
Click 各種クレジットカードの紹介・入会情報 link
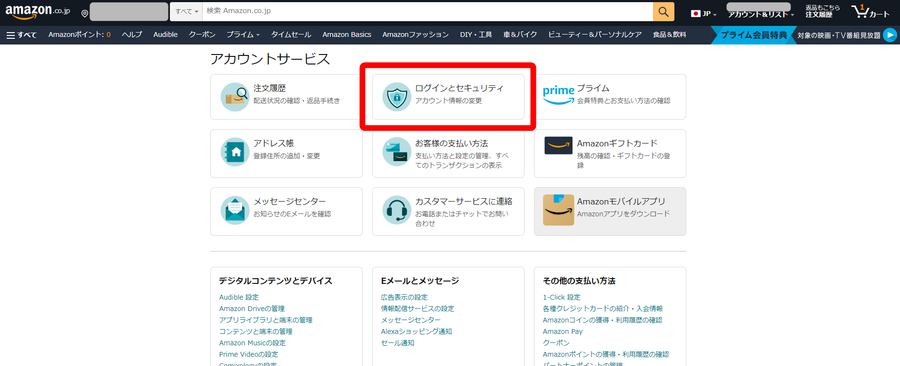click(x=602, y=309)
